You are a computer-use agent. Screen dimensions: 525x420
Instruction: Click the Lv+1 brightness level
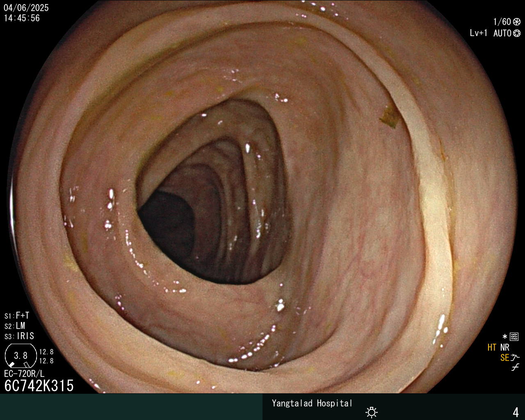(x=479, y=33)
